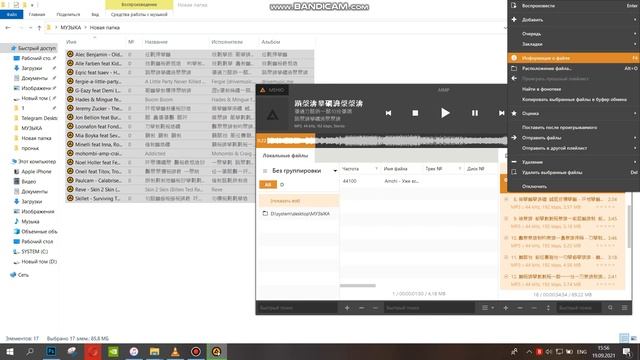Click the playlist search magnifier icon

(610, 308)
